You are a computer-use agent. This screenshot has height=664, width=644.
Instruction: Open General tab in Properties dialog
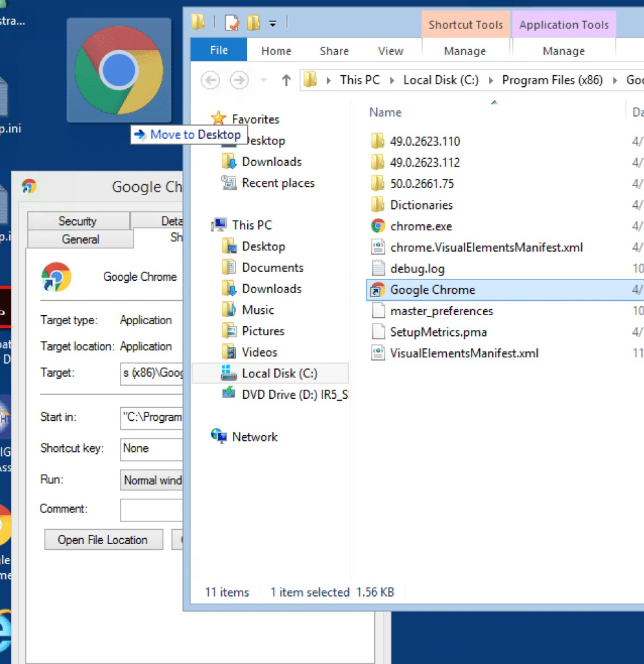coord(80,239)
